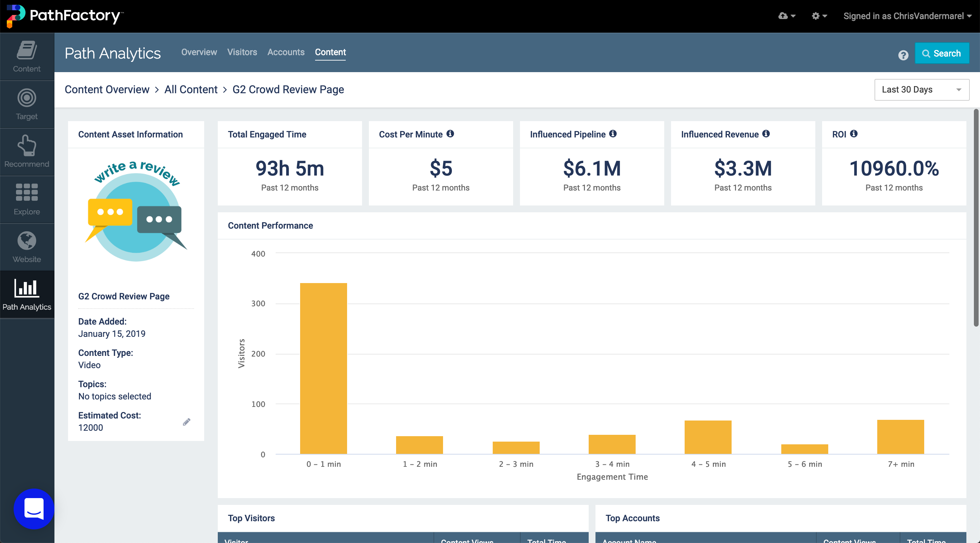Show info for Cost Per Minute
Viewport: 980px width, 543px height.
(450, 133)
